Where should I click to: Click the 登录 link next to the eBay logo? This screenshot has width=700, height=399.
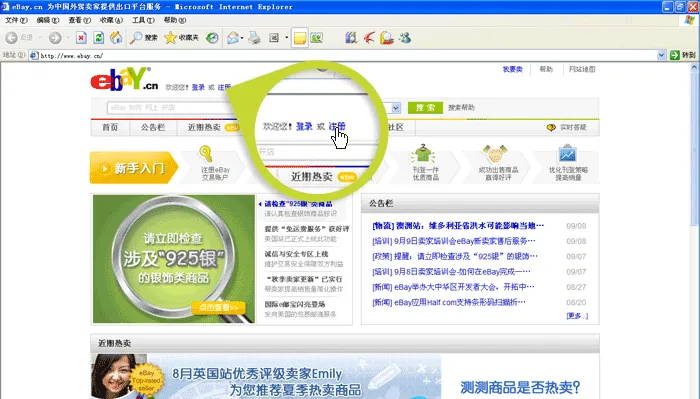point(198,87)
